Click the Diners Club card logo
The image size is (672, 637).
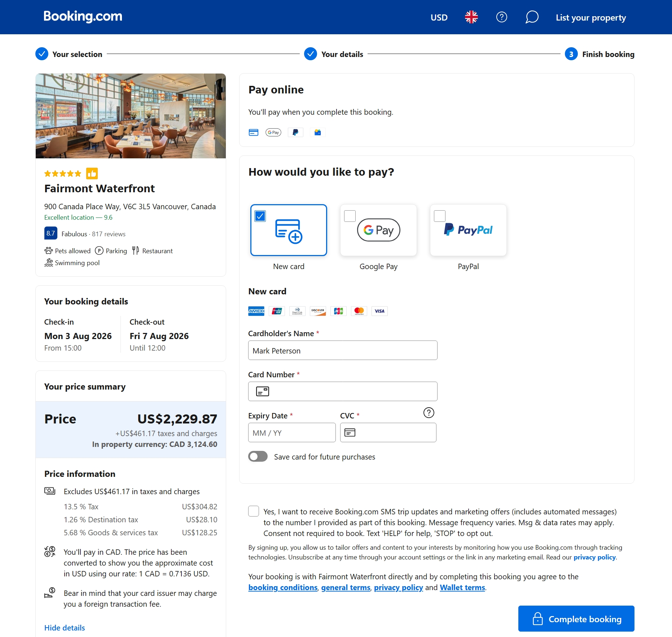pyautogui.click(x=297, y=311)
